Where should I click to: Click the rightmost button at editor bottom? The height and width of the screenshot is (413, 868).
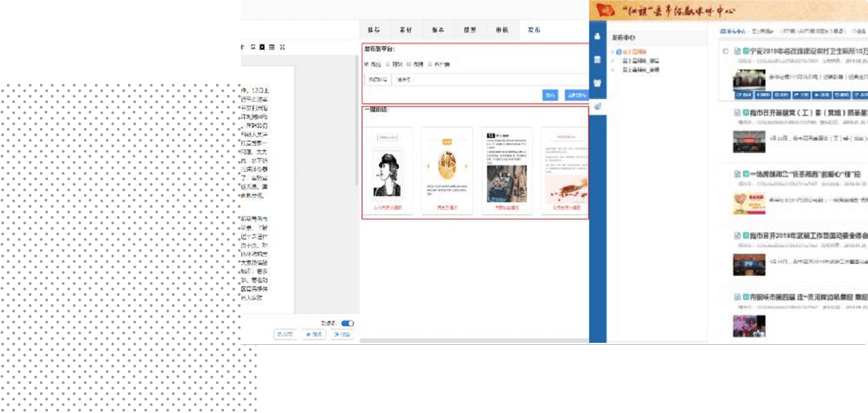(x=342, y=335)
